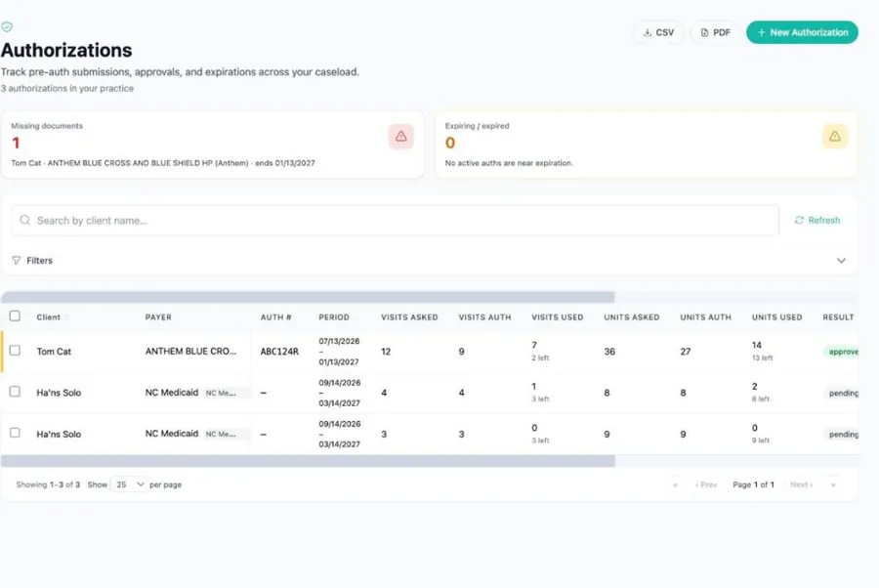Export authorizations as CSV
The image size is (879, 588).
[658, 32]
